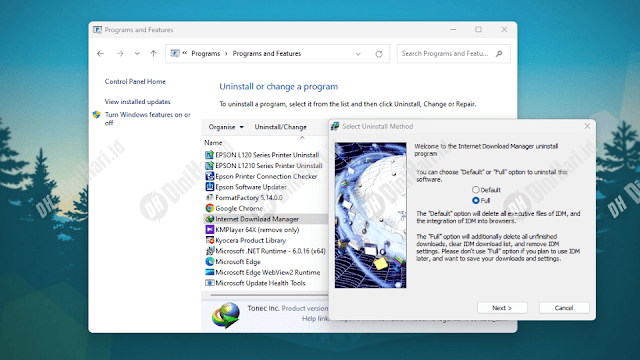Screen dimensions: 640x360
Task: Click Programs and Features in breadcrumb
Action: point(267,53)
